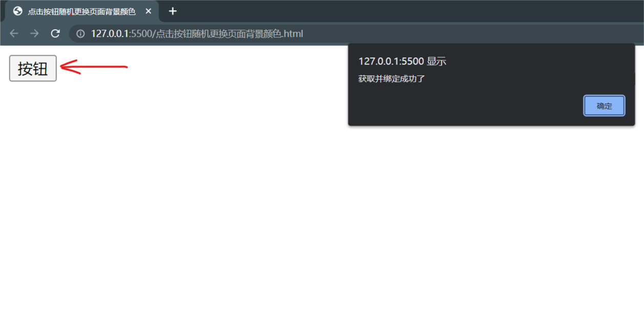Image resolution: width=644 pixels, height=309 pixels.
Task: Open a new tab with plus icon
Action: click(173, 11)
